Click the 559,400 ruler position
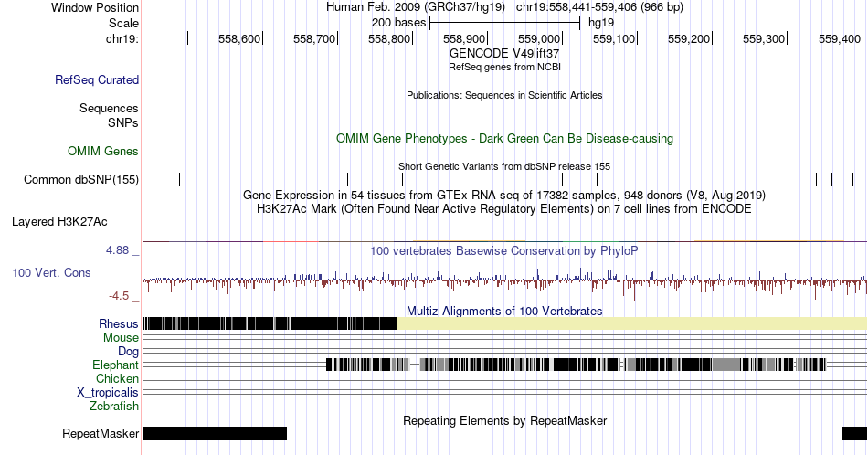This screenshot has height=455, width=868. tap(839, 38)
